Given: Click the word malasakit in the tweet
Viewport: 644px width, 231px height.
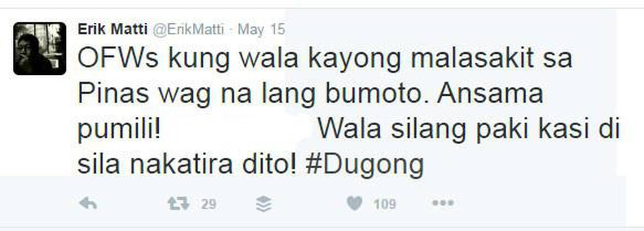Looking at the screenshot, I should point(472,59).
